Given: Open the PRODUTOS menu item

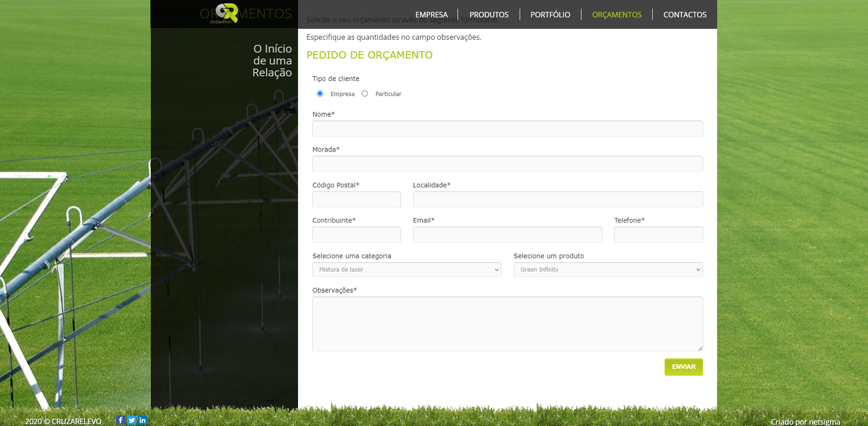Looking at the screenshot, I should tap(489, 15).
